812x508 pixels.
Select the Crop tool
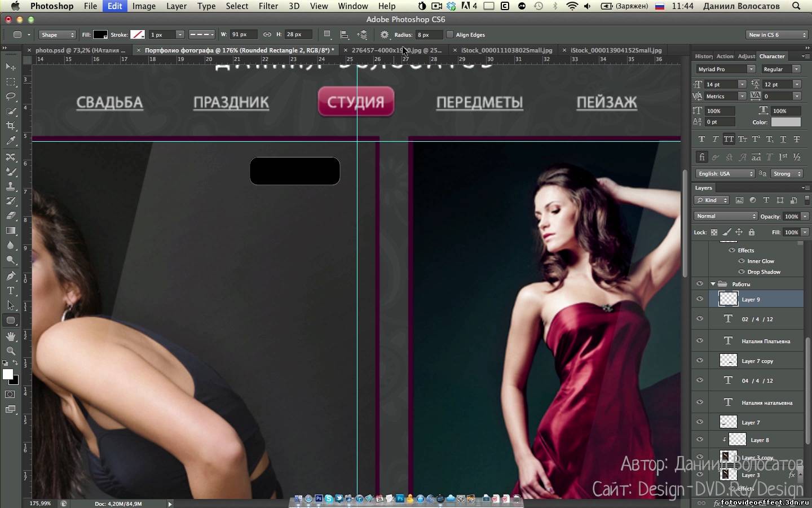(x=11, y=126)
